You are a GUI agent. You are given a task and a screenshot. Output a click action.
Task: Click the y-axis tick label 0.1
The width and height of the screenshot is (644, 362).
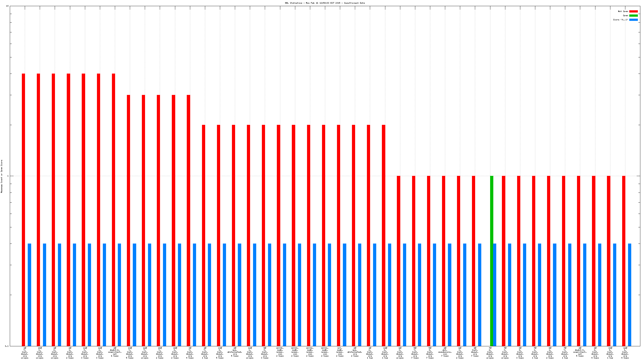[x=7, y=346]
